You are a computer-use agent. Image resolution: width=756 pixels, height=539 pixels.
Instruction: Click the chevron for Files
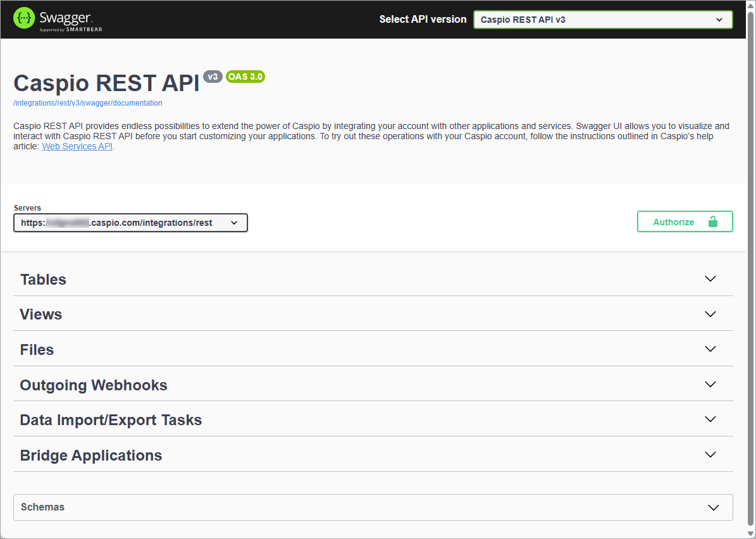click(x=710, y=349)
